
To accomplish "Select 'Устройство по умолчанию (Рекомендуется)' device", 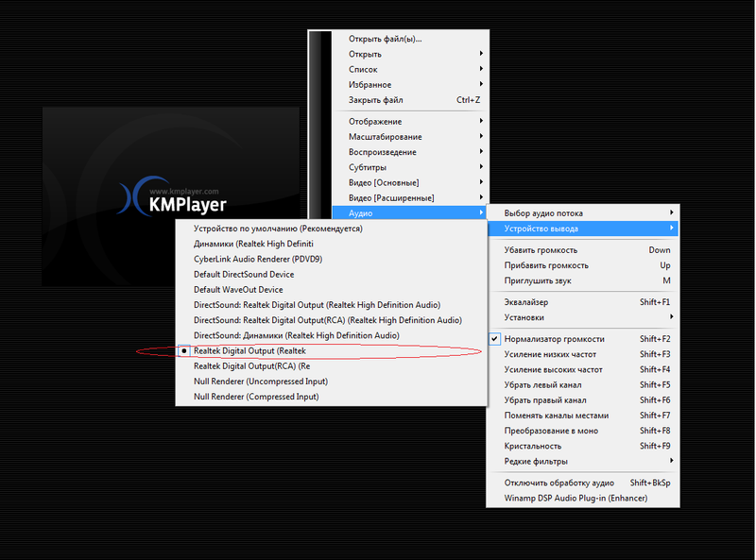I will coord(332,229).
